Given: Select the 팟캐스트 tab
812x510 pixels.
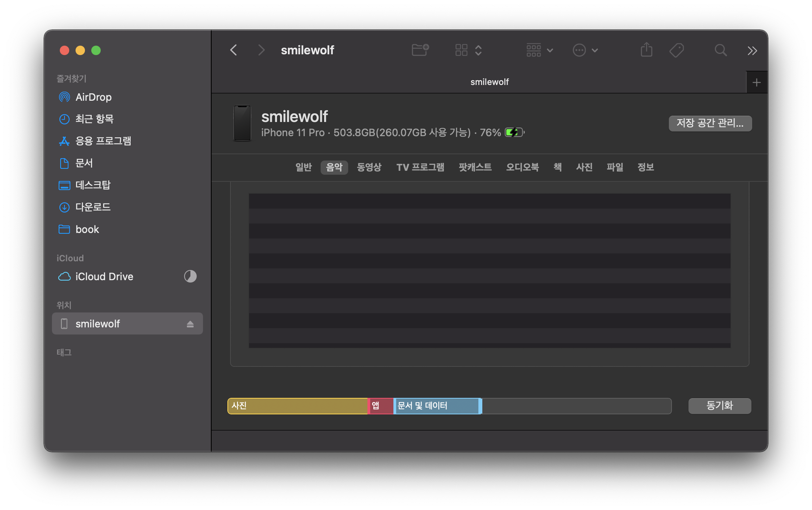Looking at the screenshot, I should coord(475,167).
